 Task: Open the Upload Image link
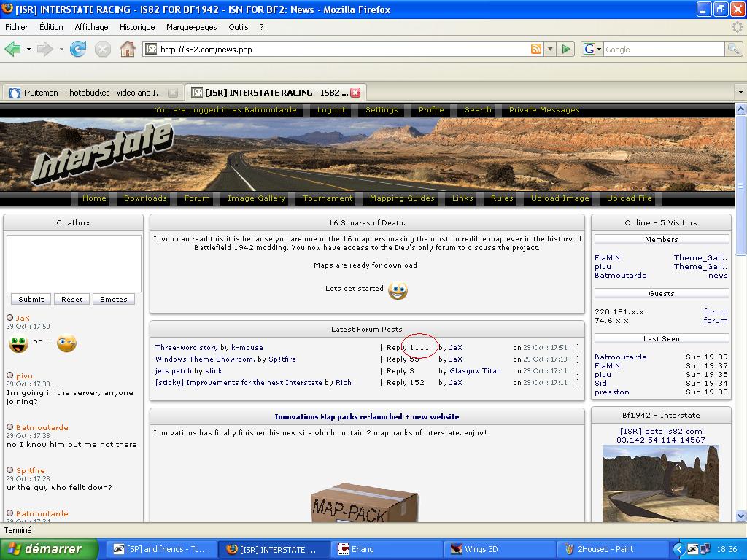[x=560, y=198]
